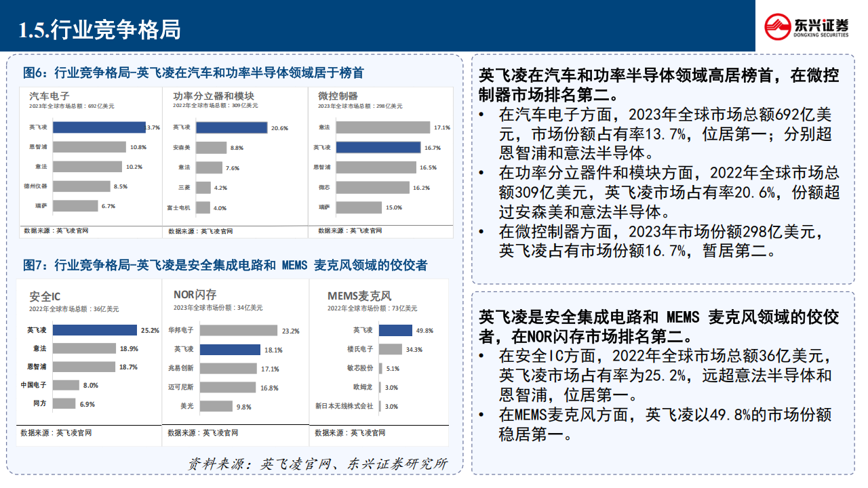Click the 8.8% bar value label
The image size is (868, 488).
click(237, 148)
